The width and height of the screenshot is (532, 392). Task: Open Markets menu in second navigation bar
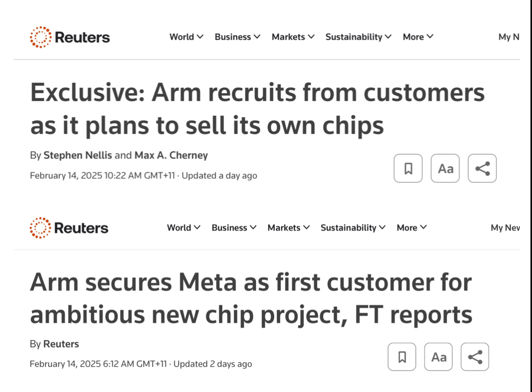point(289,228)
